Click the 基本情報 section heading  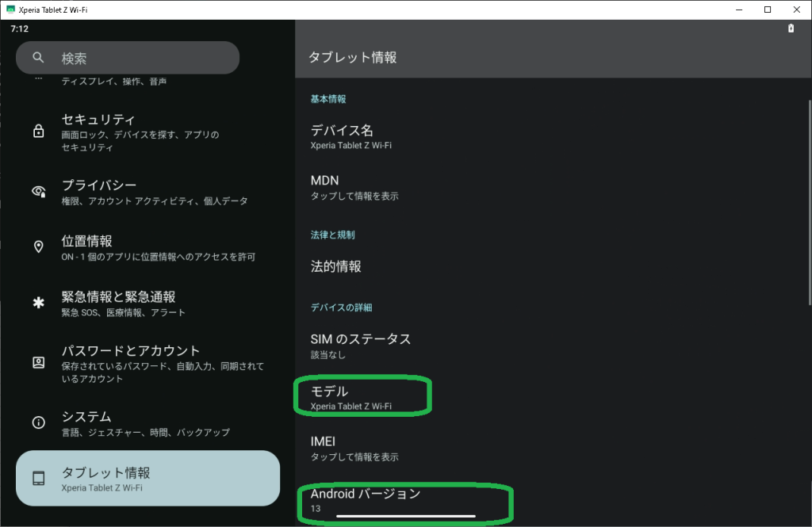[x=328, y=99]
